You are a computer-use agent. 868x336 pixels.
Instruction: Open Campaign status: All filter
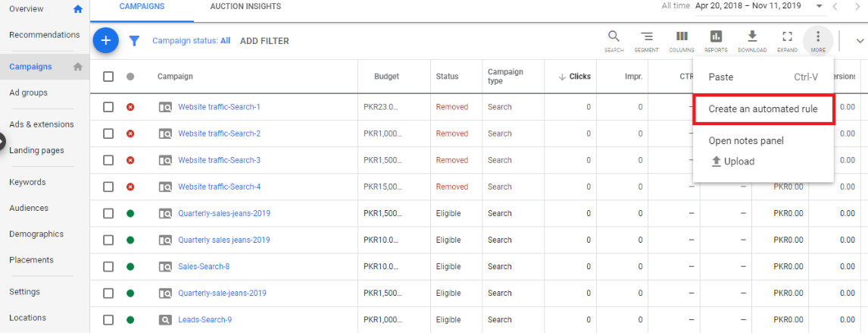pyautogui.click(x=192, y=41)
